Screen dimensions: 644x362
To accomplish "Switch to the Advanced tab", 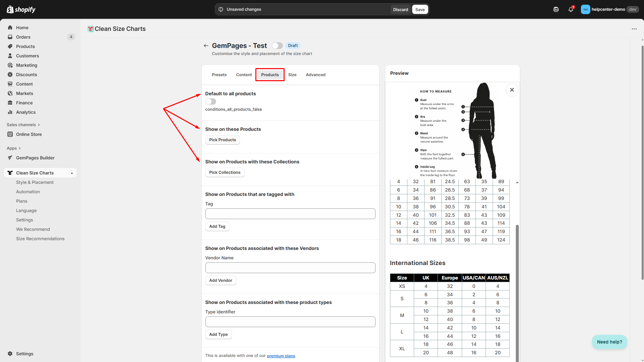I will click(315, 75).
